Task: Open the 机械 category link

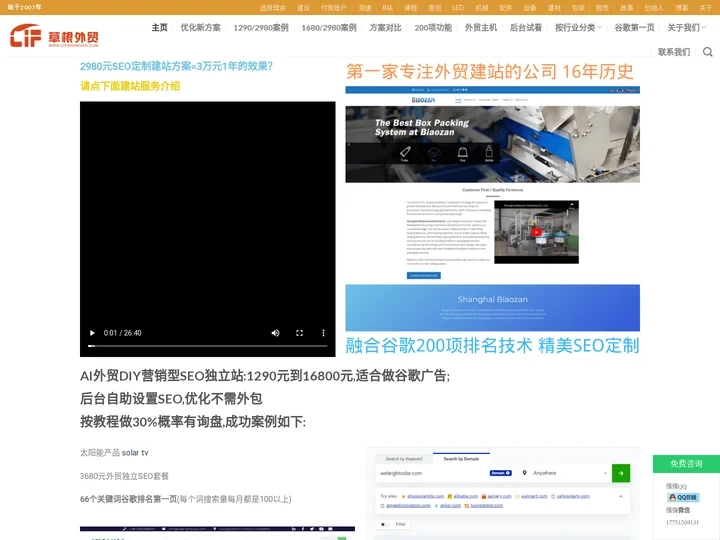Action: coord(482,8)
